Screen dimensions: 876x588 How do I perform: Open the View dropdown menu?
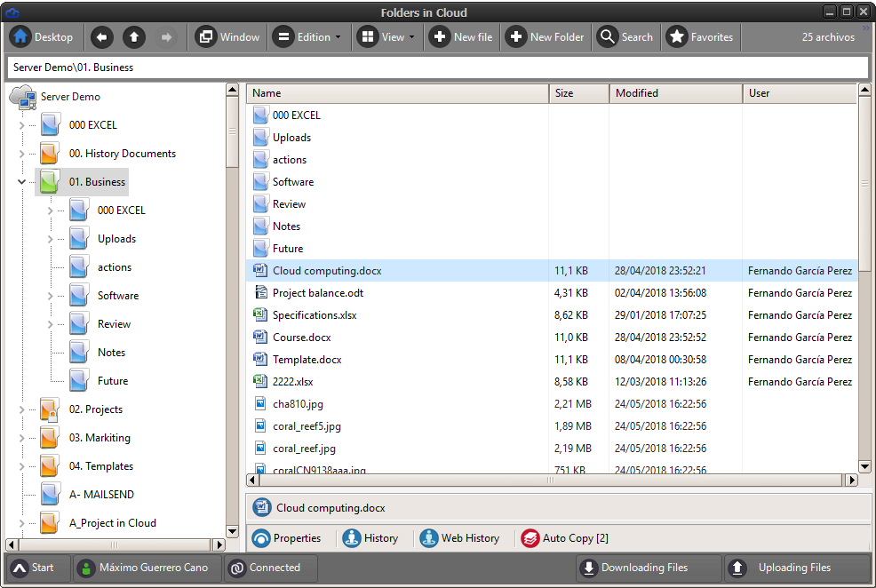(x=386, y=36)
